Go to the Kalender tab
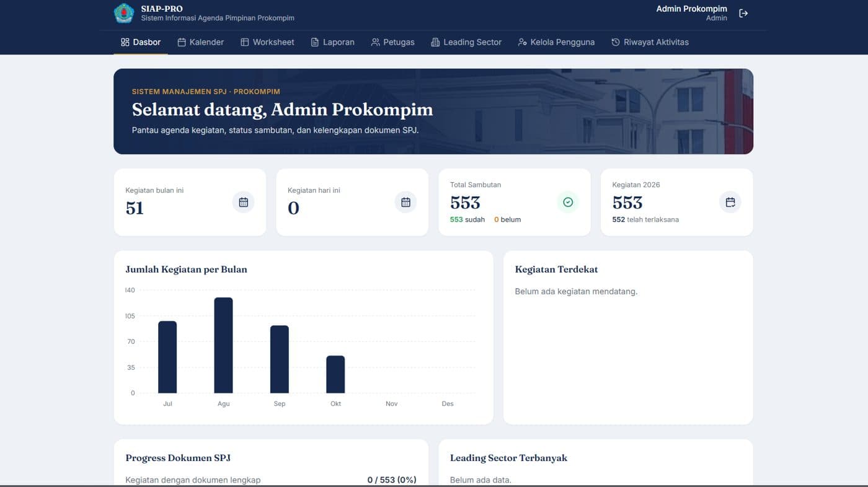This screenshot has width=868, height=487. (x=200, y=42)
